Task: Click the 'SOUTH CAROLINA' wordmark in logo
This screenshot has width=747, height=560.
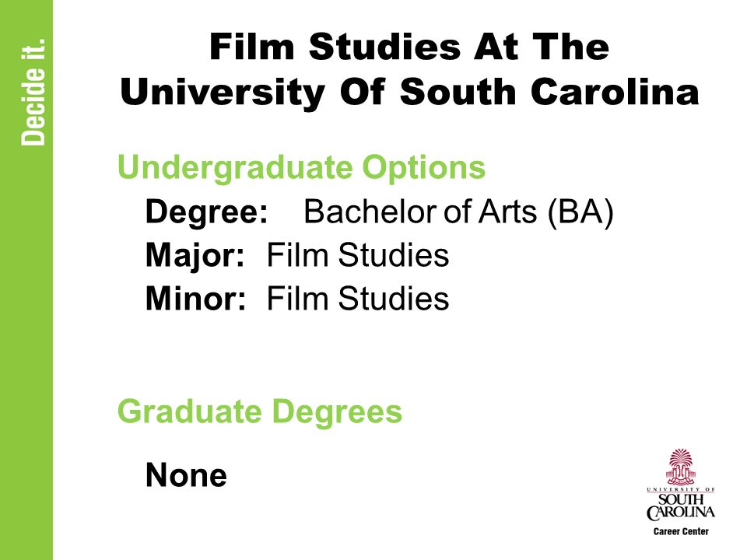Action: (681, 506)
